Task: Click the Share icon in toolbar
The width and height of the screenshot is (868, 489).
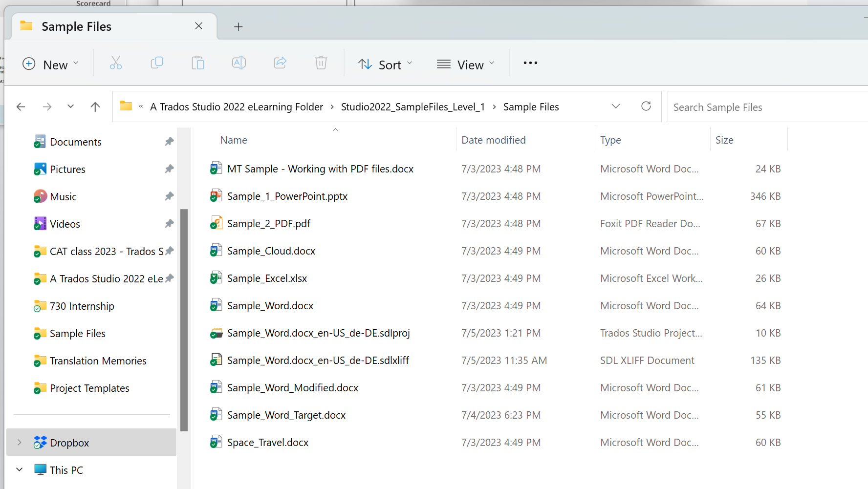Action: pos(280,63)
